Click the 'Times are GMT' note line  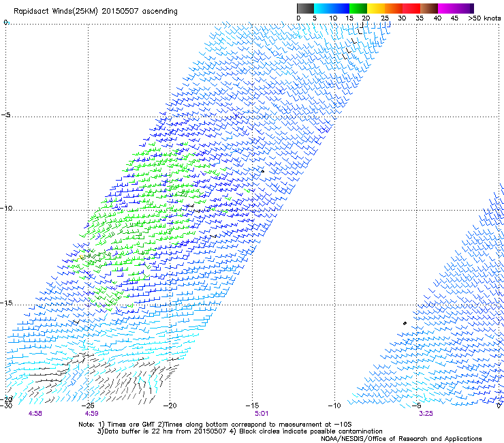215,425
